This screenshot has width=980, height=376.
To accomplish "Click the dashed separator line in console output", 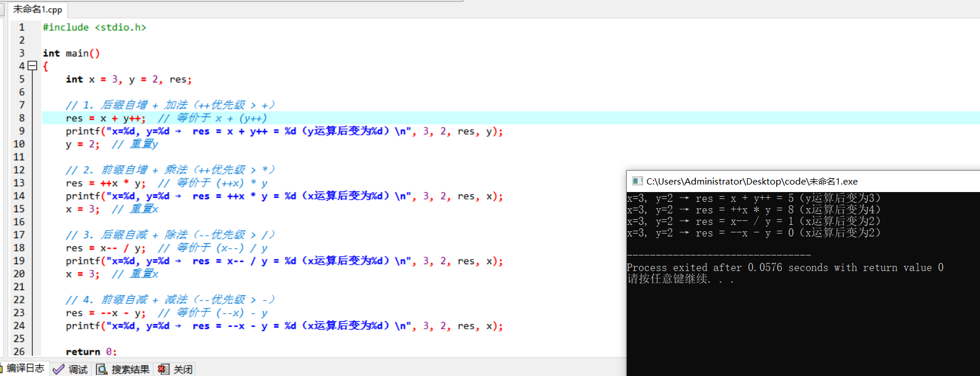I will pyautogui.click(x=718, y=255).
